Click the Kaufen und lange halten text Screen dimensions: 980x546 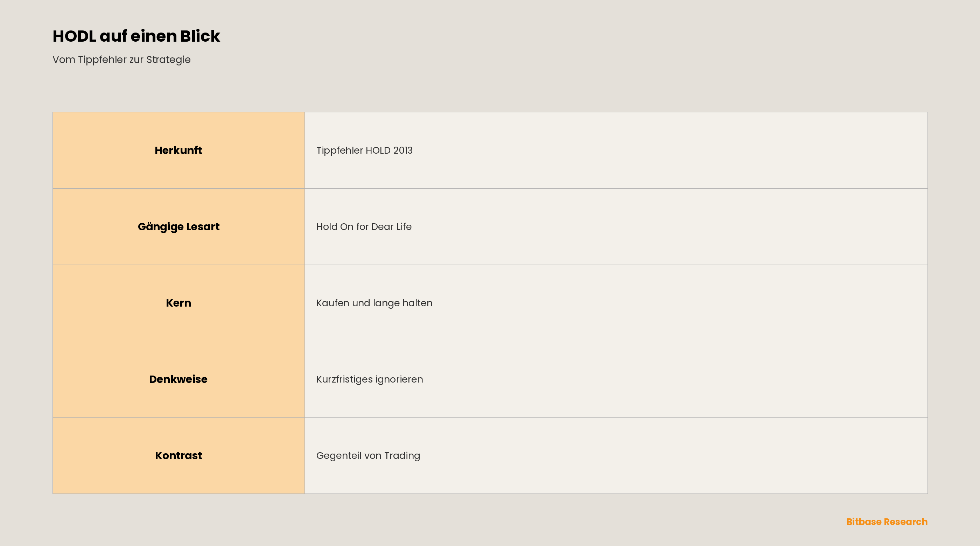[x=374, y=303]
